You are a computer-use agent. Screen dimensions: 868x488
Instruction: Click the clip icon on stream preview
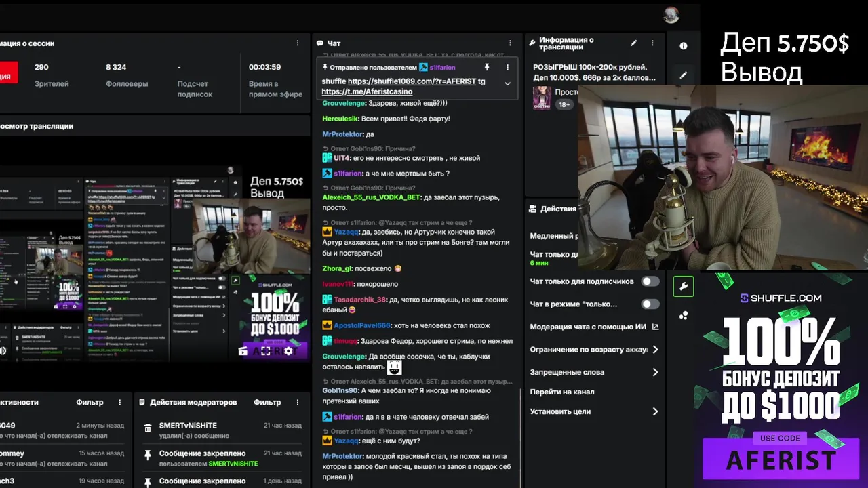pos(243,350)
